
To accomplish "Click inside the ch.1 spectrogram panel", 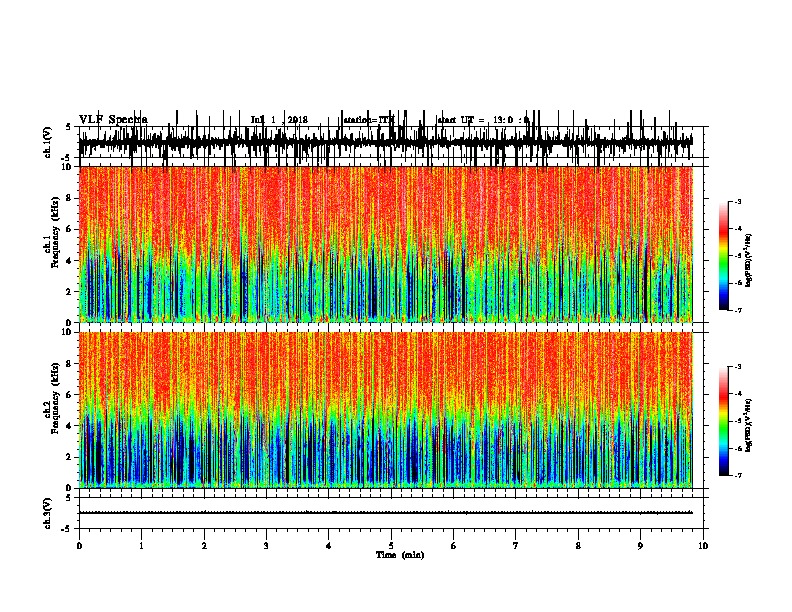I will [386, 244].
